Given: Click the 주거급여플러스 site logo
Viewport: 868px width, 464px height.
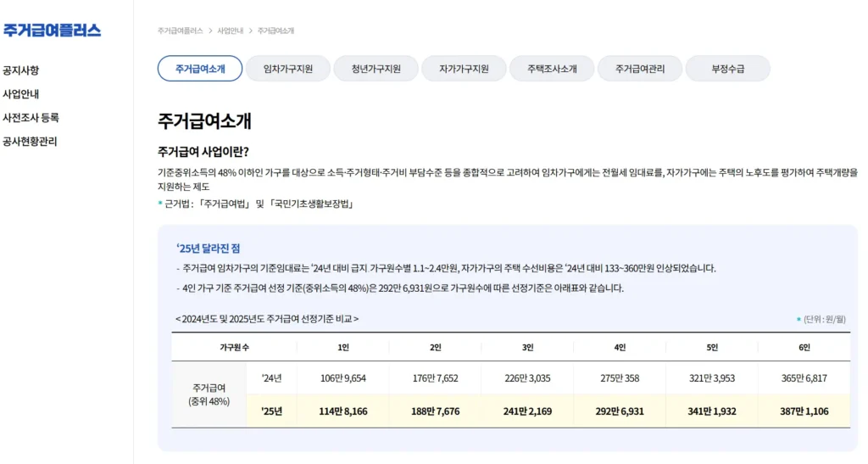Looking at the screenshot, I should 52,31.
